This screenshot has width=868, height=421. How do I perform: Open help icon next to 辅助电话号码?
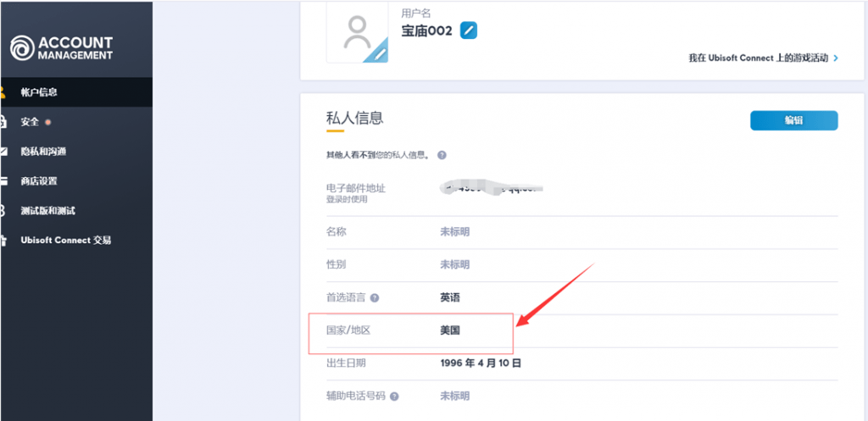tap(394, 396)
